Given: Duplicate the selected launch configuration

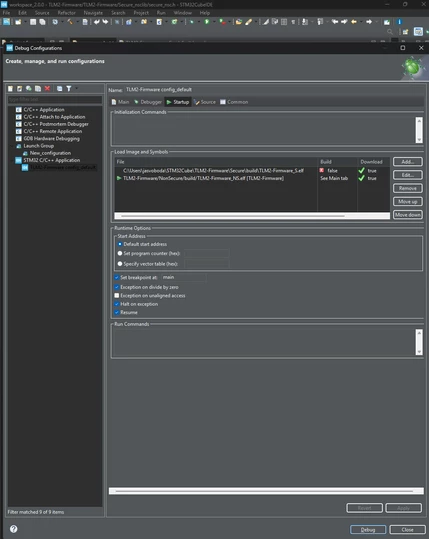Looking at the screenshot, I should coord(38,89).
